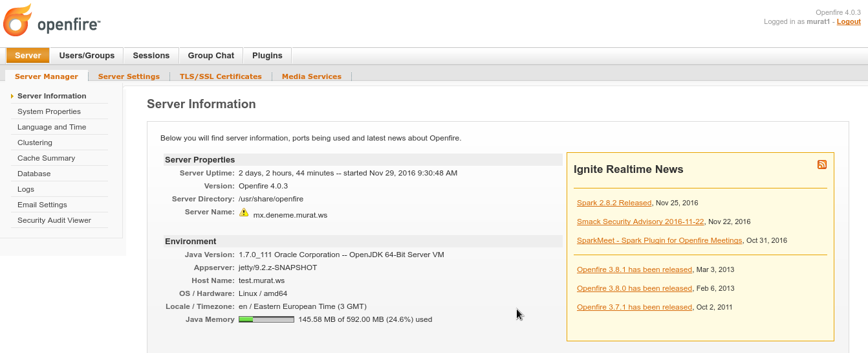Click the memory usage text 145.58 MB
868x353 pixels.
(x=365, y=319)
